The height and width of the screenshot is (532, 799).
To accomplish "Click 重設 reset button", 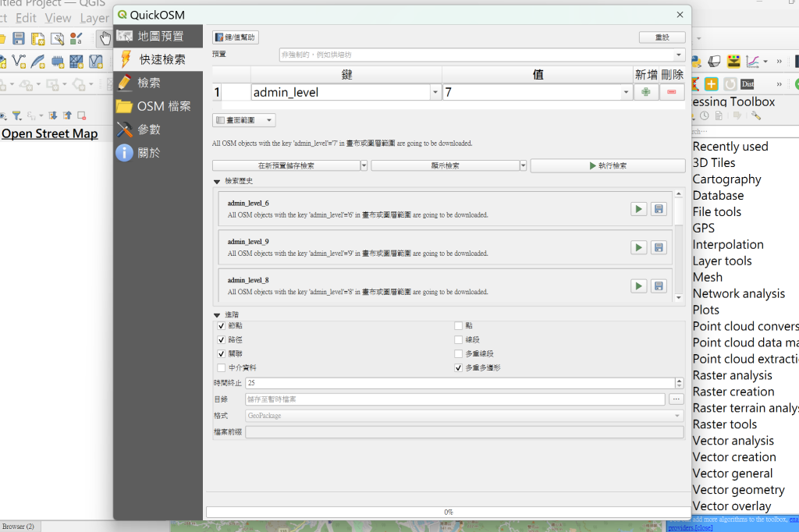I will [x=662, y=37].
